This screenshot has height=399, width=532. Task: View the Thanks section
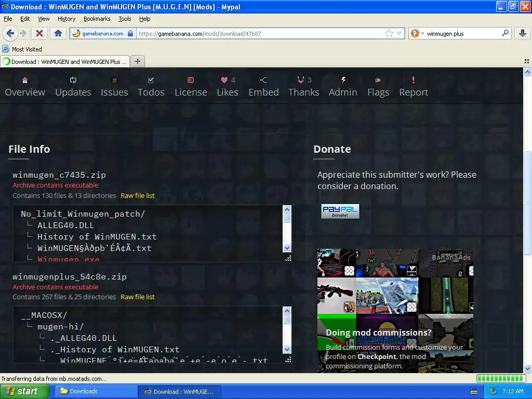point(303,87)
